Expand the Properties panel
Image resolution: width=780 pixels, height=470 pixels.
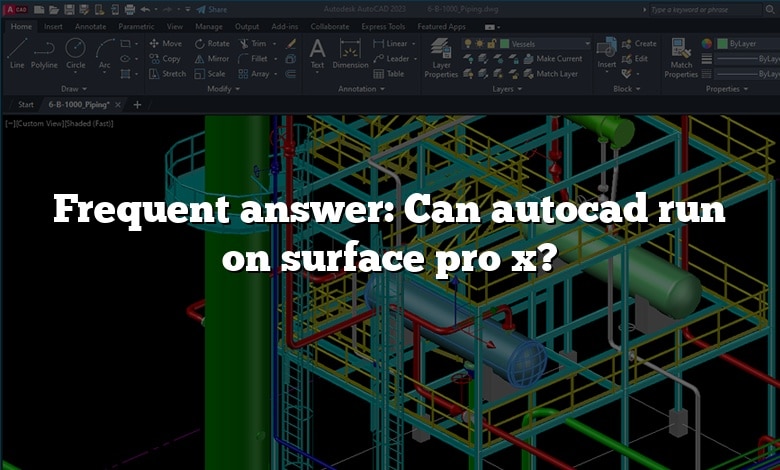click(x=727, y=89)
